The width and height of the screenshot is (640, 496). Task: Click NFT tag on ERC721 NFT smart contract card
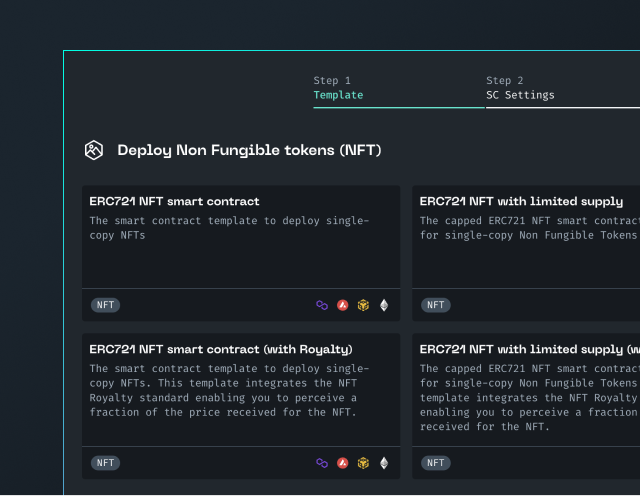click(x=105, y=305)
